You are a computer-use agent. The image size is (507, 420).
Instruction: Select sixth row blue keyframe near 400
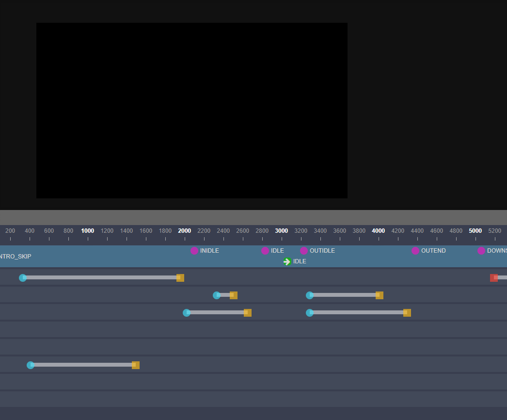31,365
